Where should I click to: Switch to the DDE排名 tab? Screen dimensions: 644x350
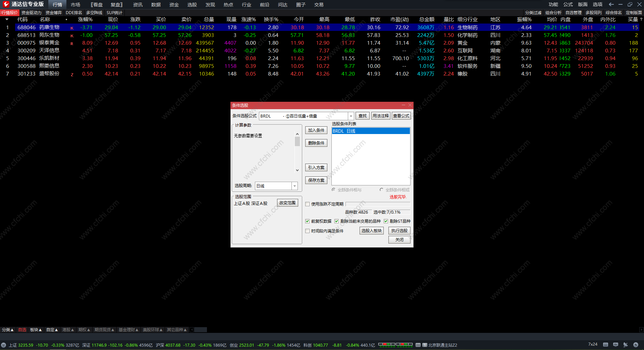click(x=74, y=13)
